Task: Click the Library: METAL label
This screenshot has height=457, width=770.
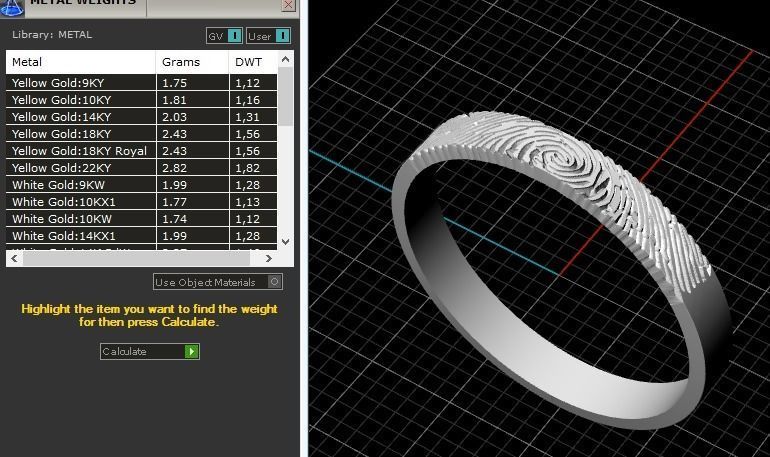Action: (52, 35)
